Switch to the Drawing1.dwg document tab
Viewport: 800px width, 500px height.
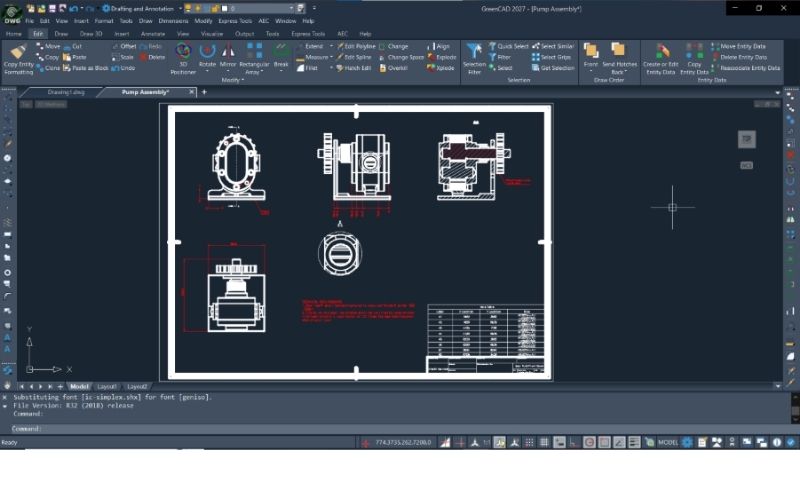(x=66, y=92)
